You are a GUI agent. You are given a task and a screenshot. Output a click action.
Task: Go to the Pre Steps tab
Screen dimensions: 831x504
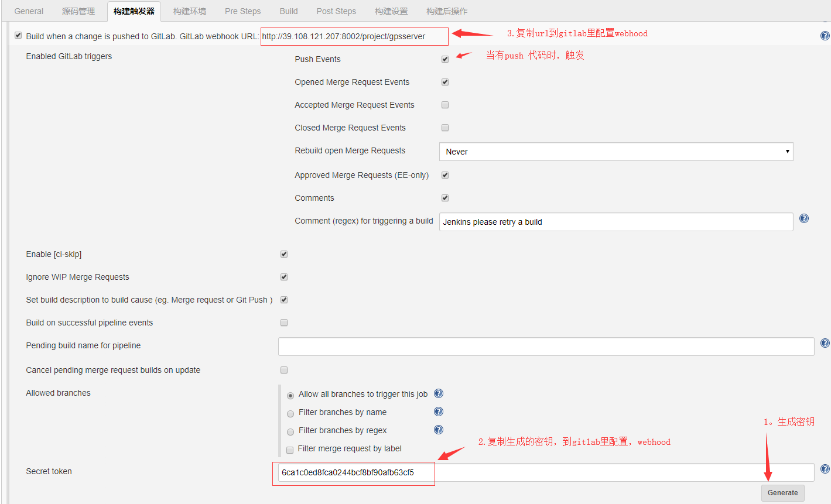click(x=243, y=11)
